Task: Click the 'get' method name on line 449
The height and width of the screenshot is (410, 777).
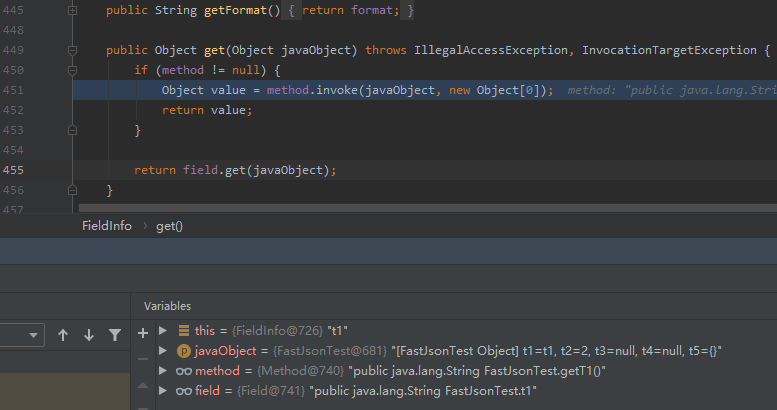Action: coord(214,50)
